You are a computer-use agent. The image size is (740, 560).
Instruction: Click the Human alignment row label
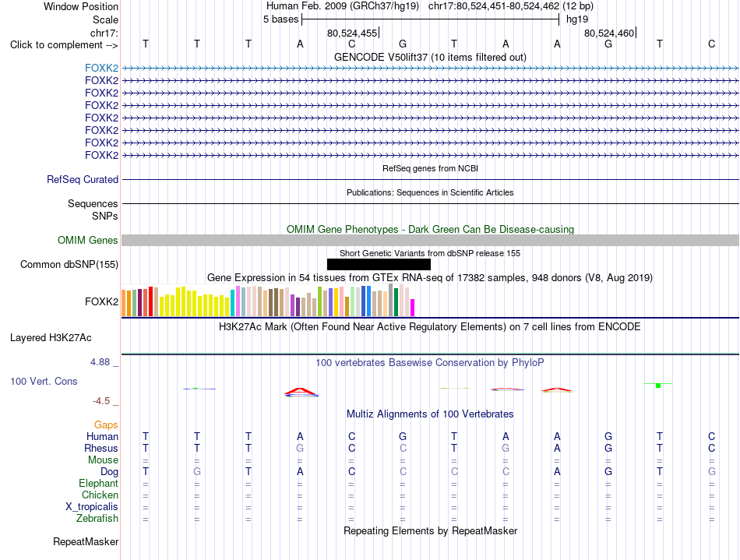point(102,436)
